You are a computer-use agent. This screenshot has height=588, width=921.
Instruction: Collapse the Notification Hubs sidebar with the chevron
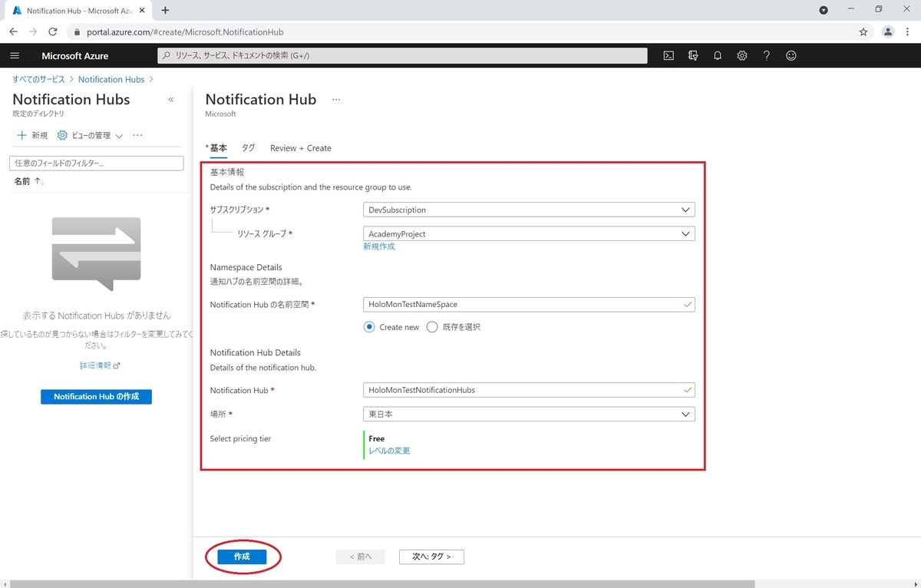point(171,99)
